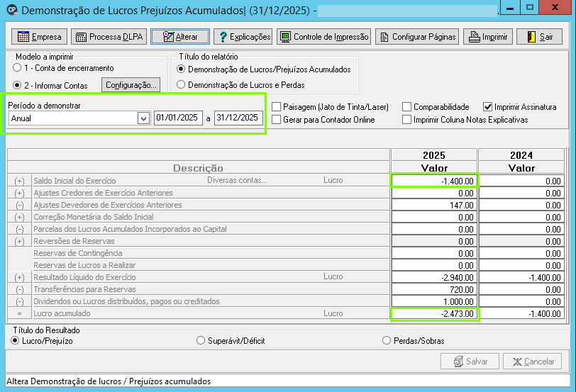This screenshot has width=576, height=392.
Task: Click the Imprimir printer icon
Action: (475, 37)
